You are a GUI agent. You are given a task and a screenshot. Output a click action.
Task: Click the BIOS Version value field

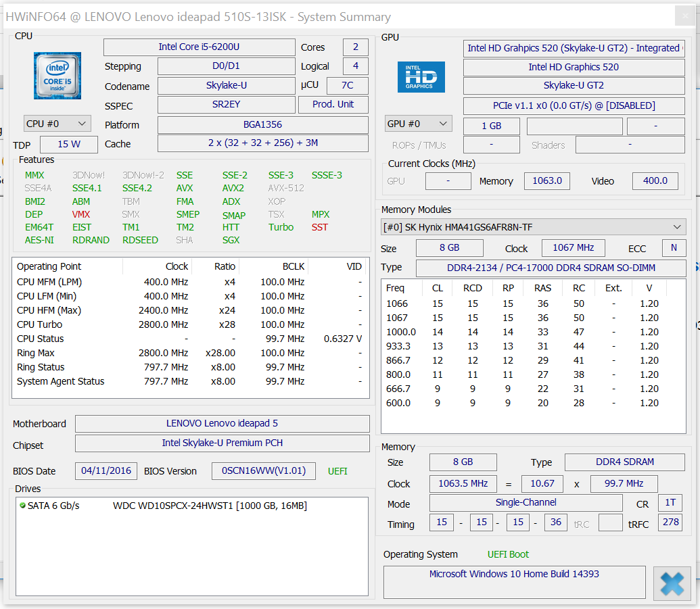[x=263, y=470]
